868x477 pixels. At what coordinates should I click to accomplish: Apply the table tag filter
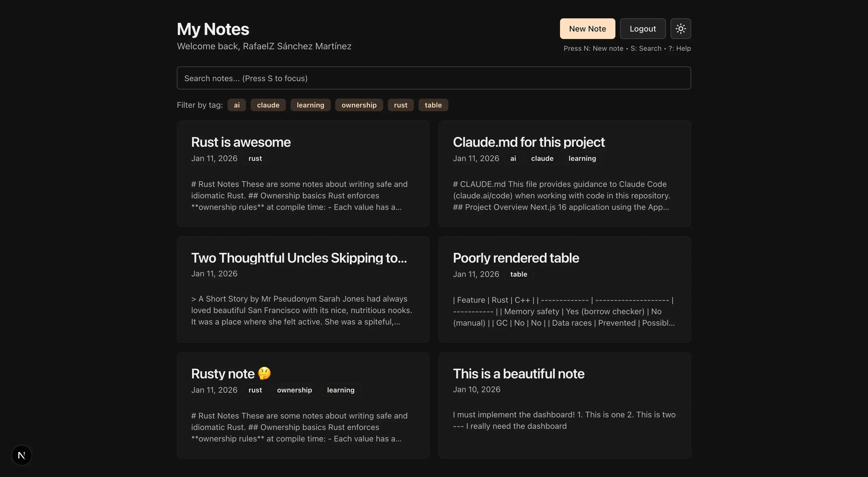[433, 105]
